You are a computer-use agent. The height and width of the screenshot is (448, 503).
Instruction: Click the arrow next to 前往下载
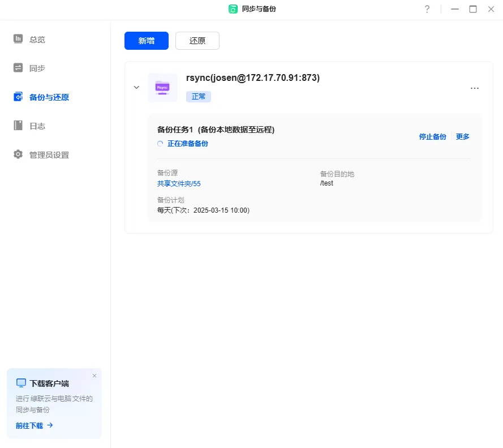[x=50, y=425]
